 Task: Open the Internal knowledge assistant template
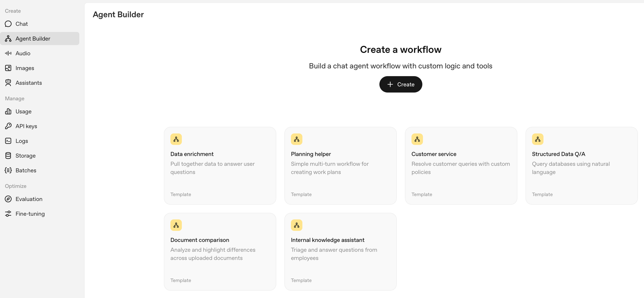[340, 252]
